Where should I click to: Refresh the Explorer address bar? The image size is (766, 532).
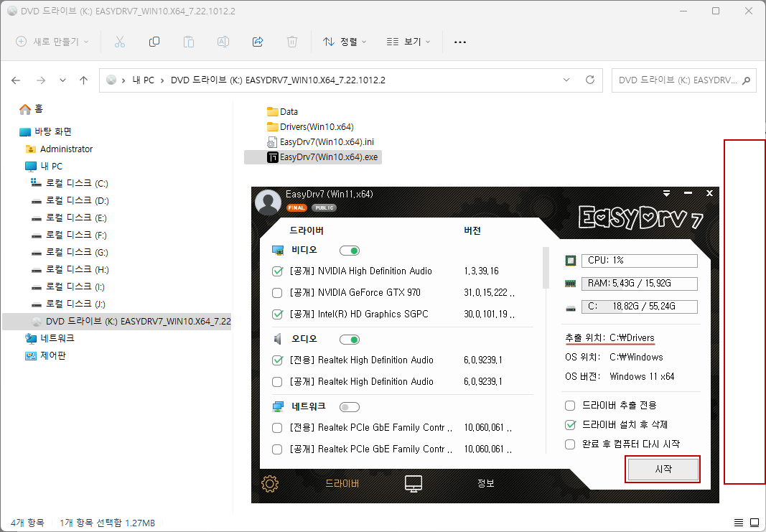590,80
